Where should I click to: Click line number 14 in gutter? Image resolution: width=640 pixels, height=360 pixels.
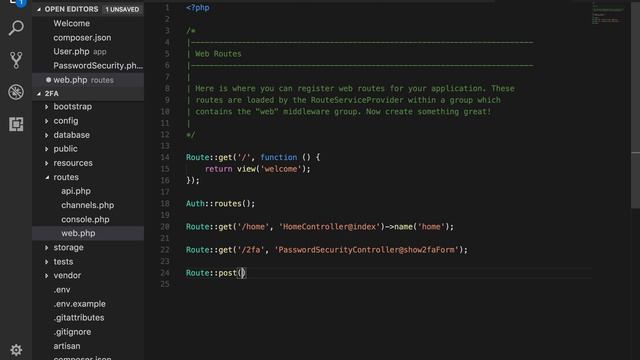[x=164, y=157]
